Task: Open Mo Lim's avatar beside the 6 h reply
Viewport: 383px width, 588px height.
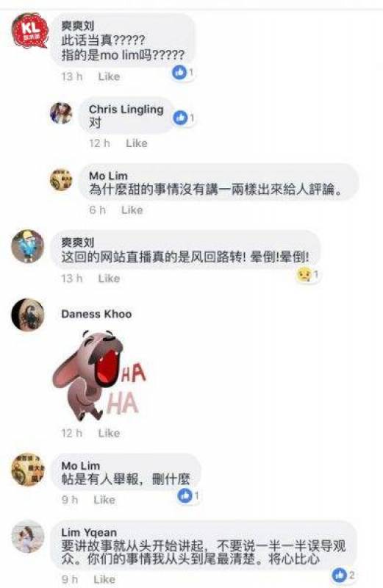Action: (x=61, y=180)
